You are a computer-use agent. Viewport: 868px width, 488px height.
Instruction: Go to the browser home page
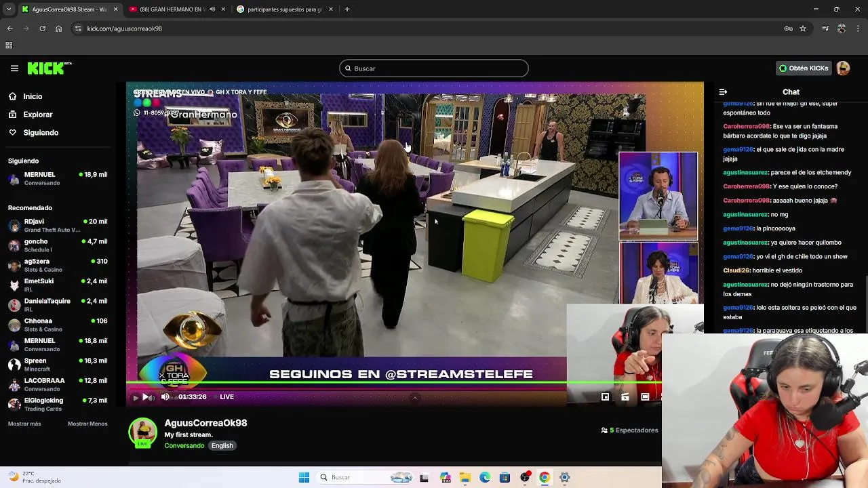click(58, 28)
